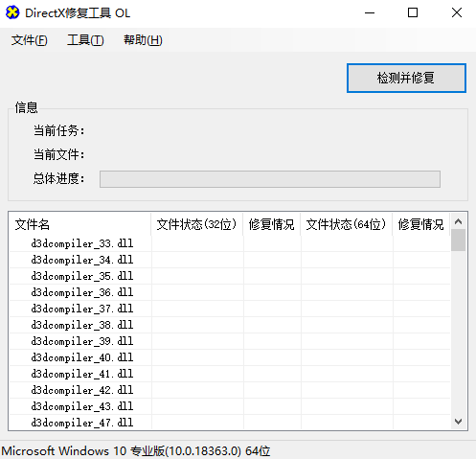
Task: Select row d3dcompiler_33.dll
Action: click(230, 243)
